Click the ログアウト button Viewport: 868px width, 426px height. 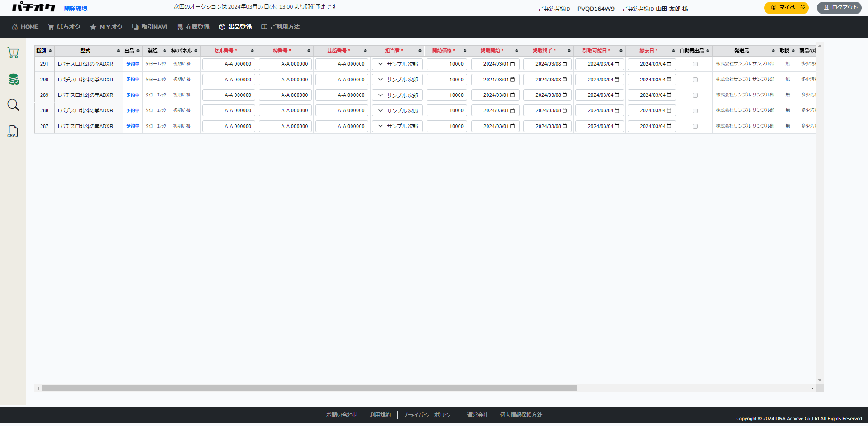(x=839, y=8)
